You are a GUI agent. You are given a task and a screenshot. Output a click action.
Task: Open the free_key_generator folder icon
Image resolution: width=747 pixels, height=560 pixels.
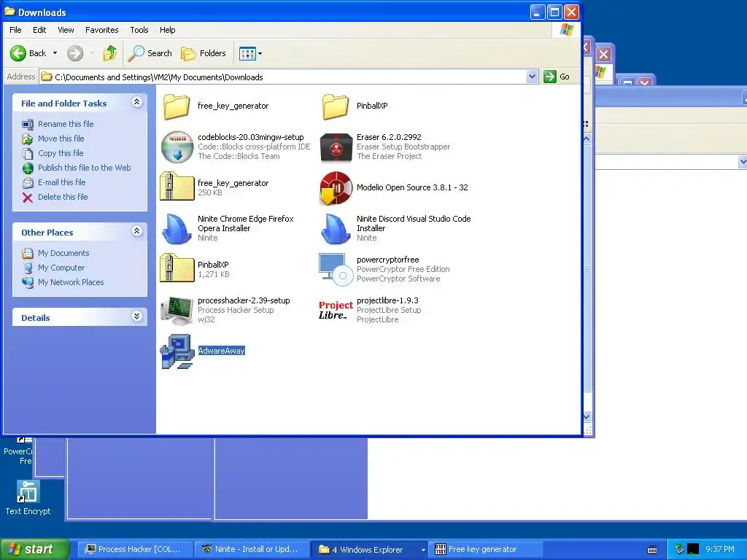177,106
